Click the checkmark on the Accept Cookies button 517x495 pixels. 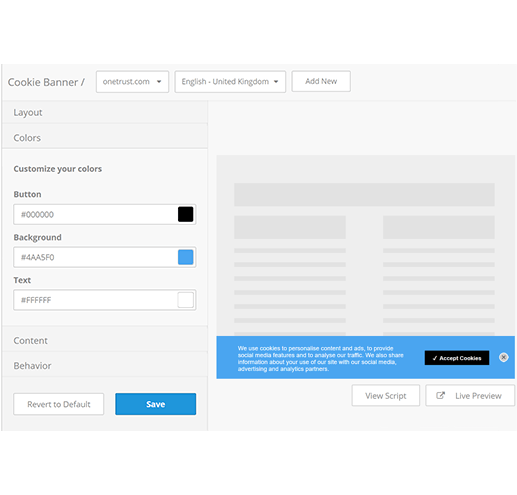click(435, 358)
